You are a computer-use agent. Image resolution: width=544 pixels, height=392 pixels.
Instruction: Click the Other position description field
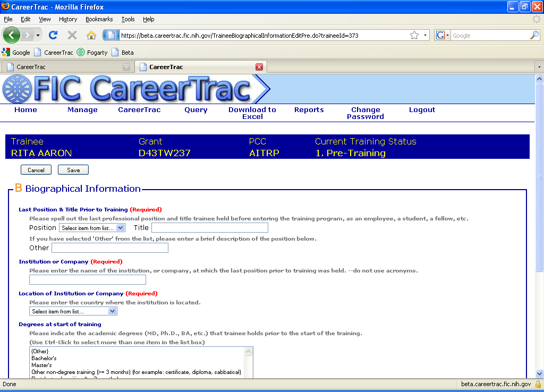(110, 248)
